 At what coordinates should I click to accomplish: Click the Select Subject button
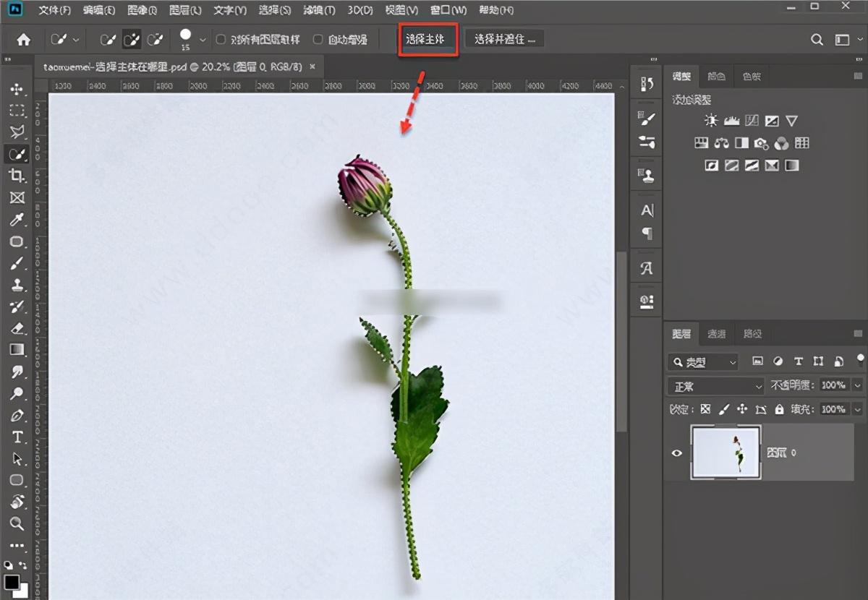[428, 40]
